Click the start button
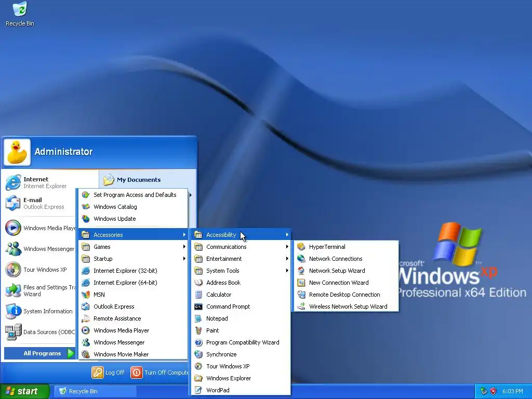 [24, 391]
